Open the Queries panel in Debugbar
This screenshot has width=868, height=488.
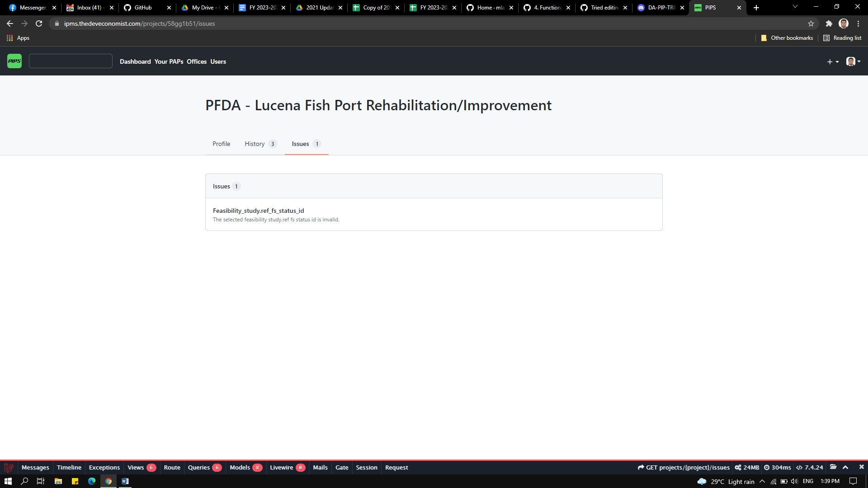point(199,467)
